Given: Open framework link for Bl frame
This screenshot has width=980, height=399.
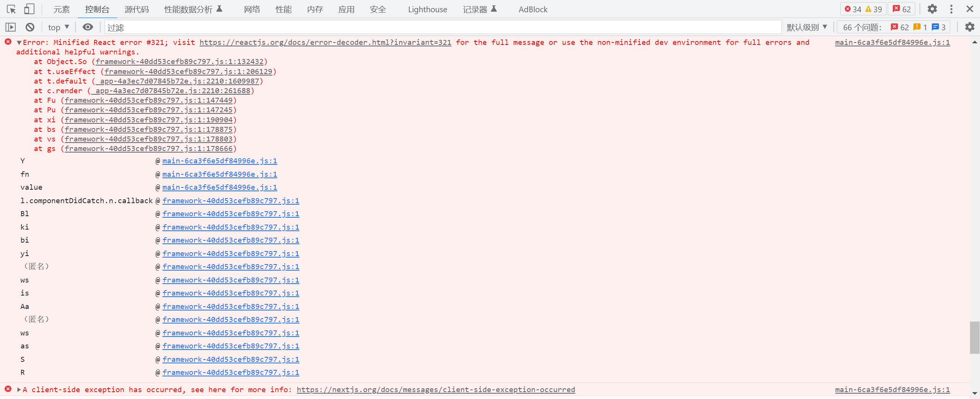Looking at the screenshot, I should [x=231, y=214].
